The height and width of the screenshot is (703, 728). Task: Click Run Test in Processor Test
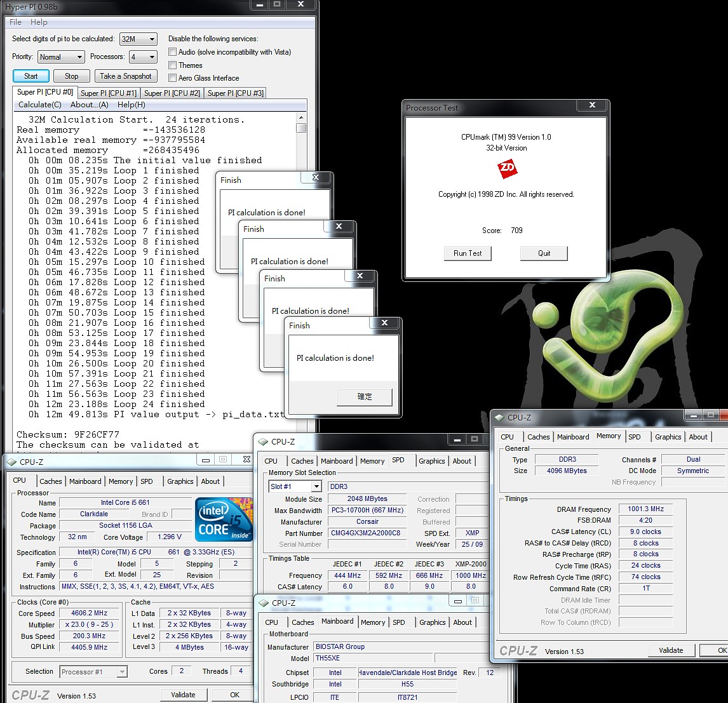coord(468,253)
